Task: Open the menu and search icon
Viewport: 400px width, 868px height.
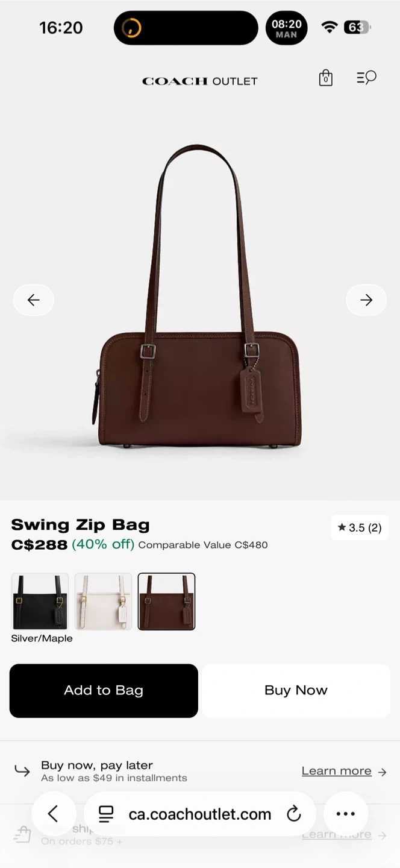Action: 366,77
